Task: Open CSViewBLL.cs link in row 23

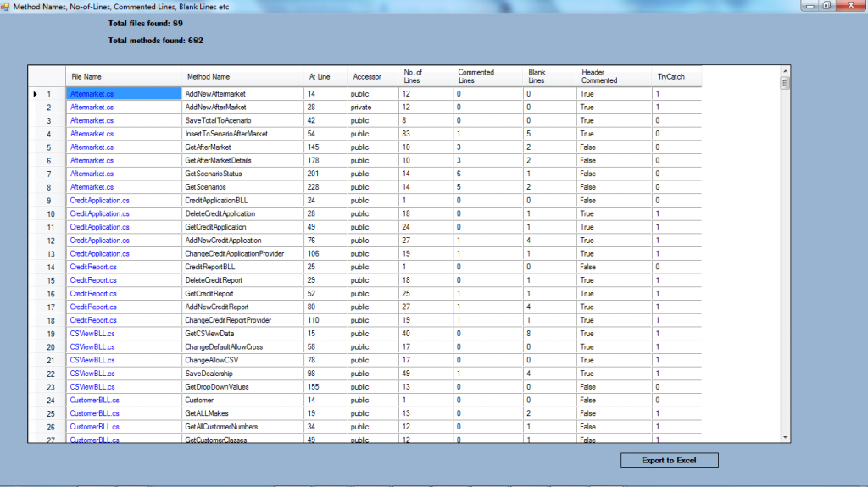Action: pyautogui.click(x=92, y=387)
